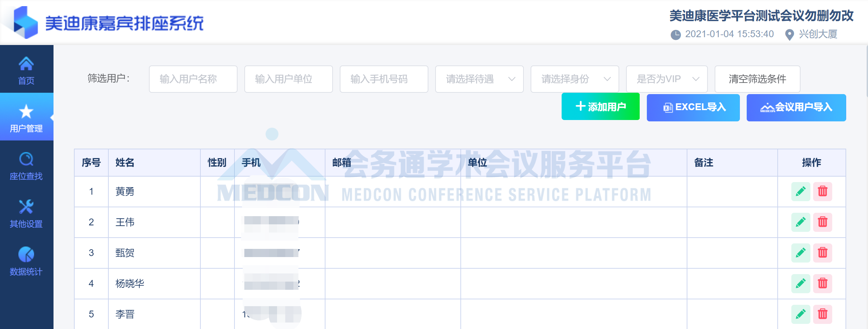Focus the 输入用户名称 input field
The width and height of the screenshot is (868, 329).
tap(193, 79)
